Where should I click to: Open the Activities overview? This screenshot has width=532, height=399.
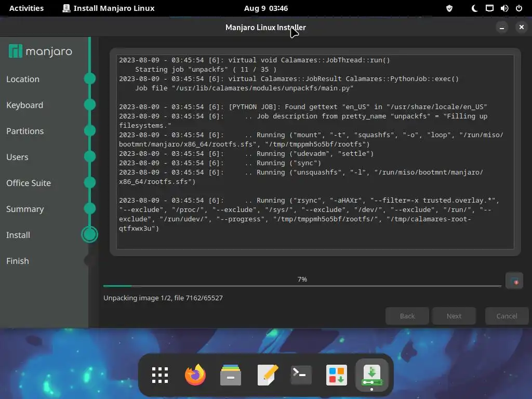coord(26,8)
